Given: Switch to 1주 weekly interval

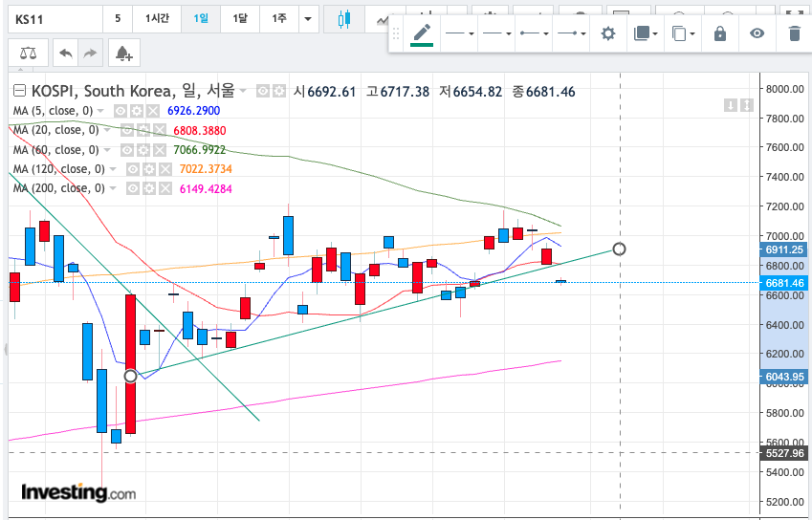Looking at the screenshot, I should pos(279,20).
